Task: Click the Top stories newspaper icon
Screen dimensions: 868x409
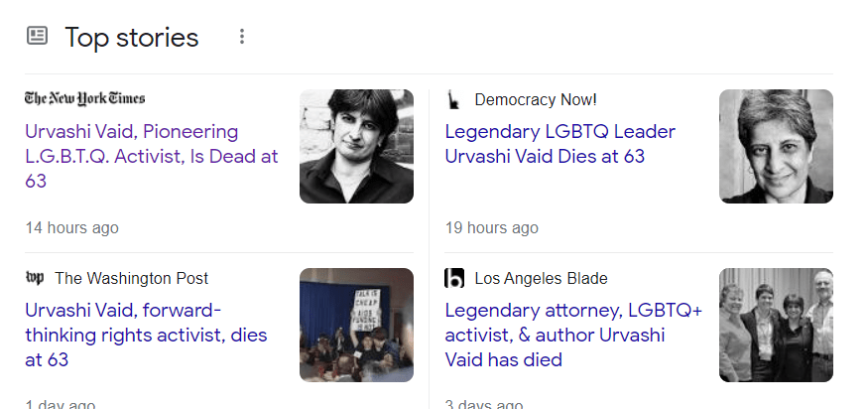Action: pos(37,37)
